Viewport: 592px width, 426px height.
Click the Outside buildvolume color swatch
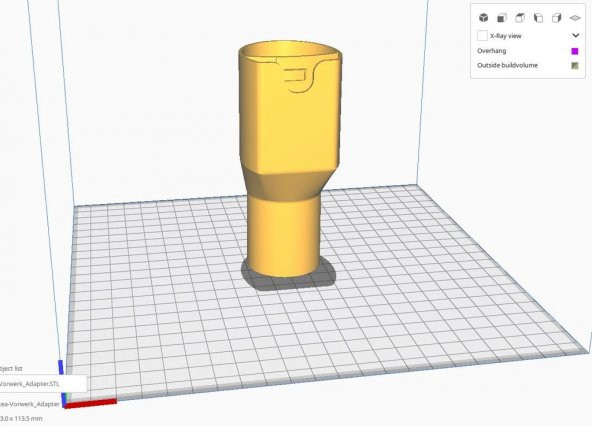pos(575,66)
